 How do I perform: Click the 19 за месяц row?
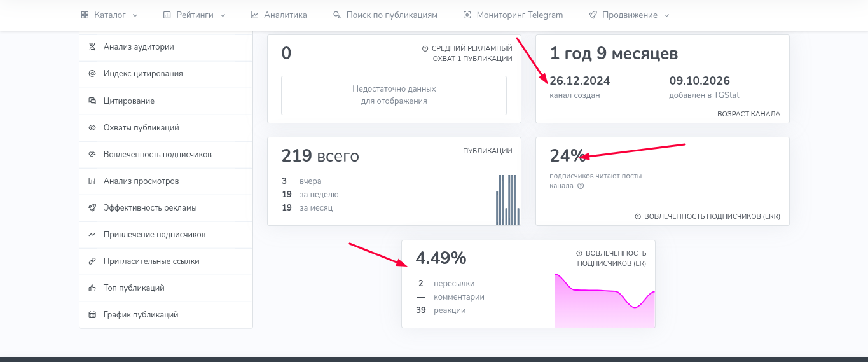click(x=307, y=208)
